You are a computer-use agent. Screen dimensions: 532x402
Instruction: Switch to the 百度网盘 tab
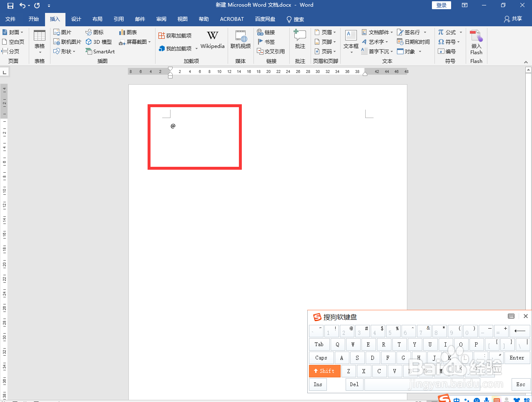pyautogui.click(x=265, y=19)
